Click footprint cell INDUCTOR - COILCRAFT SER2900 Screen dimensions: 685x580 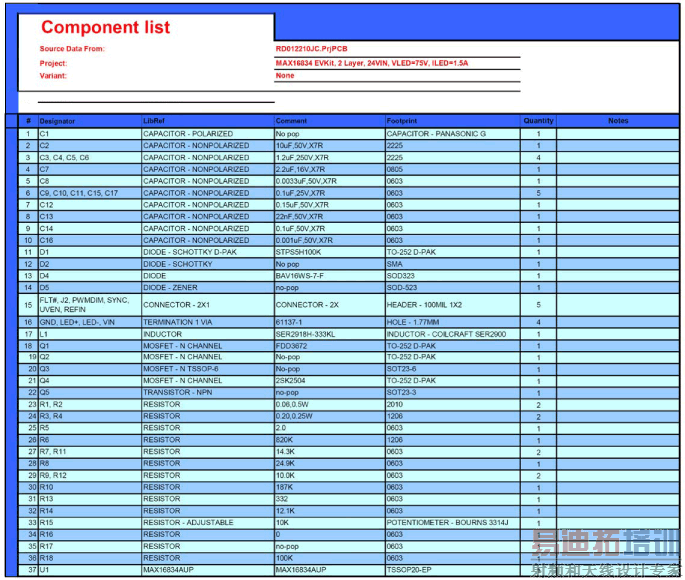click(x=453, y=334)
